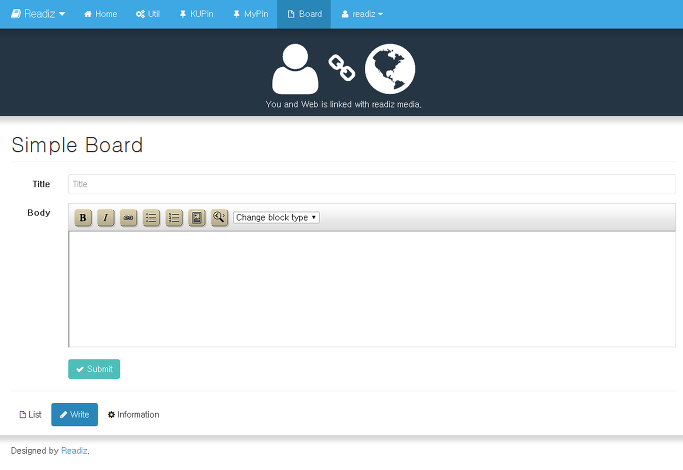
Task: Insert an image into the body
Action: pyautogui.click(x=197, y=217)
